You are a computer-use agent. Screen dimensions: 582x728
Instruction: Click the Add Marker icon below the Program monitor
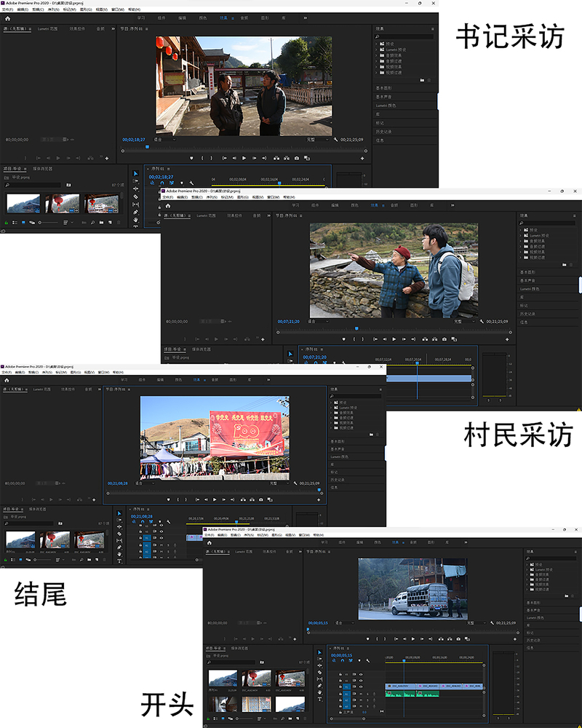pyautogui.click(x=191, y=158)
